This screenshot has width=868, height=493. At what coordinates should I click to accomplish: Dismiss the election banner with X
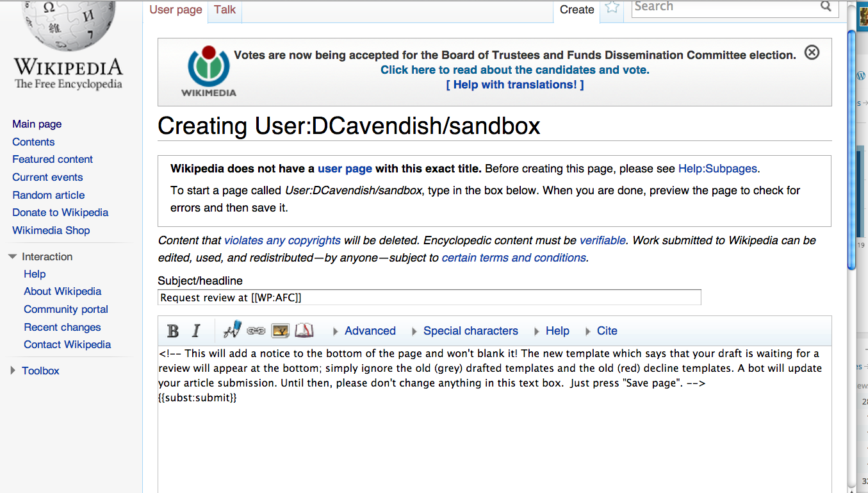coord(812,53)
